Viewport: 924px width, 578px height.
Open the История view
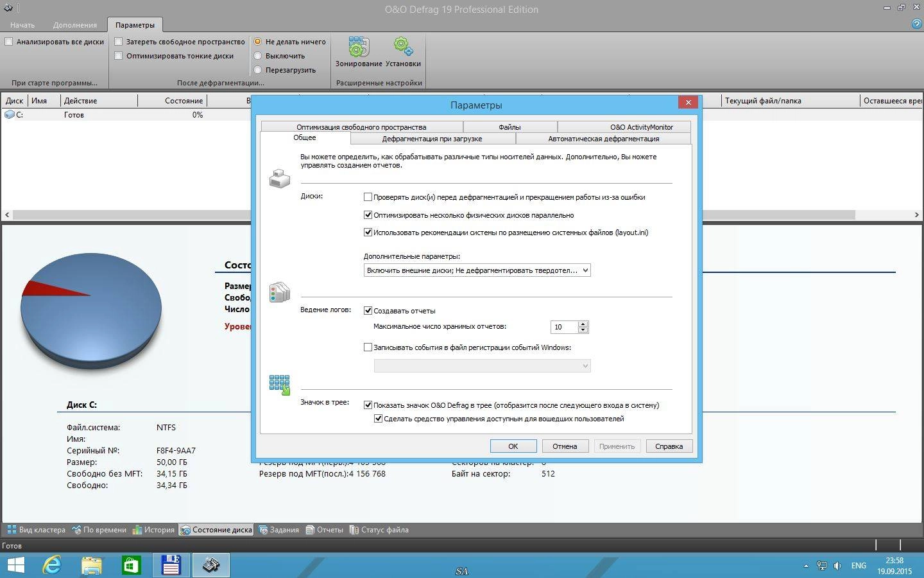pos(153,530)
